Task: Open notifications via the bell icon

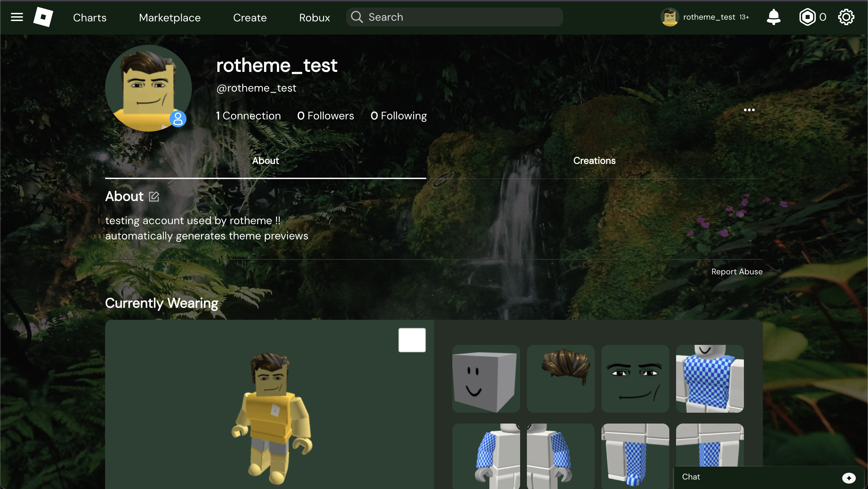Action: tap(774, 17)
